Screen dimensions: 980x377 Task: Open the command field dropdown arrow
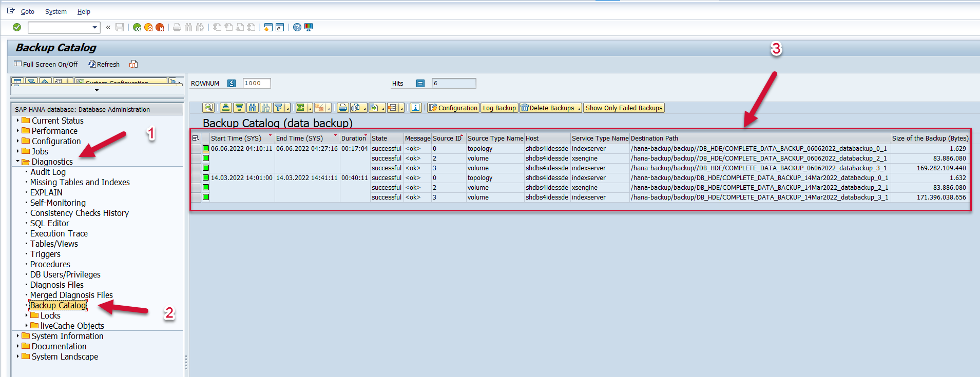(95, 27)
